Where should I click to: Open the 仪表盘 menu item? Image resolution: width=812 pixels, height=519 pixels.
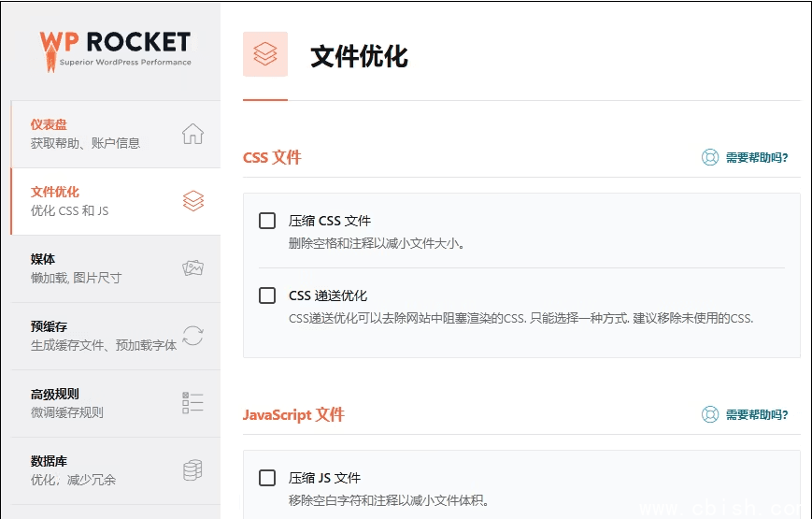(x=49, y=124)
